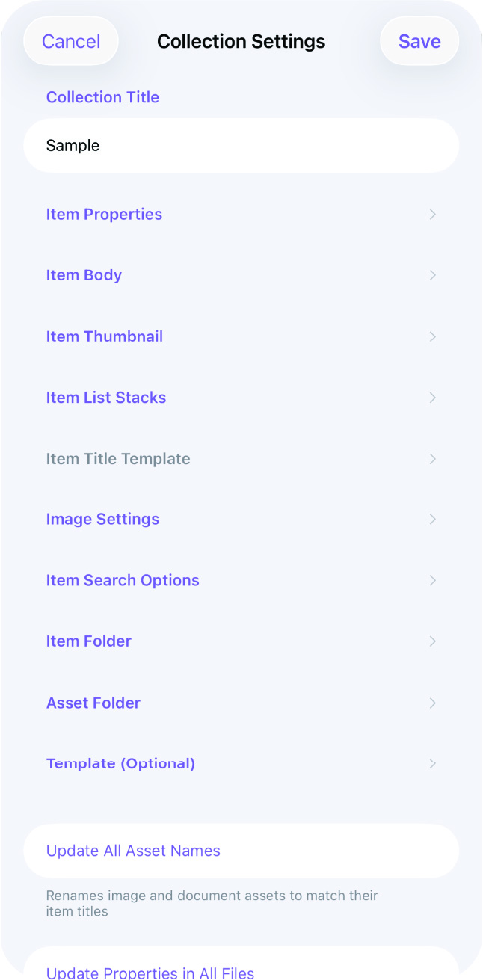The image size is (483, 980).
Task: Tap the chevron next to Asset Folder
Action: pyautogui.click(x=433, y=703)
